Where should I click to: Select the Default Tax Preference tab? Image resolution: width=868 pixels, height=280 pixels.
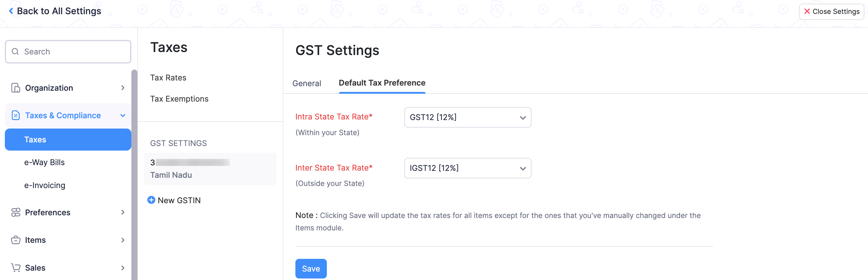382,83
